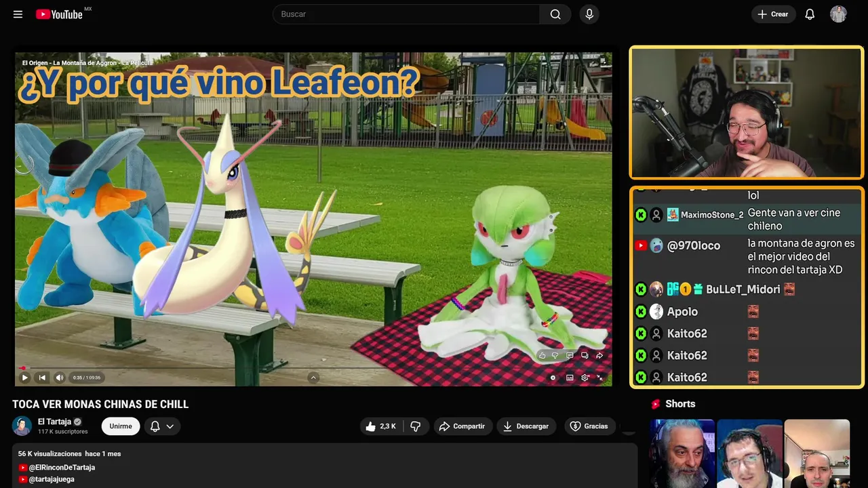Viewport: 868px width, 488px height.
Task: Click the @970loco chat username
Action: [694, 246]
